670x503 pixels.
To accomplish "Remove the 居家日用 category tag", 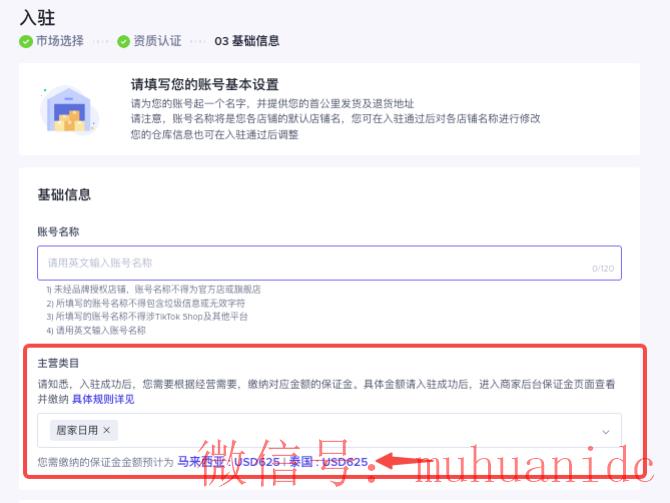I will [x=107, y=430].
